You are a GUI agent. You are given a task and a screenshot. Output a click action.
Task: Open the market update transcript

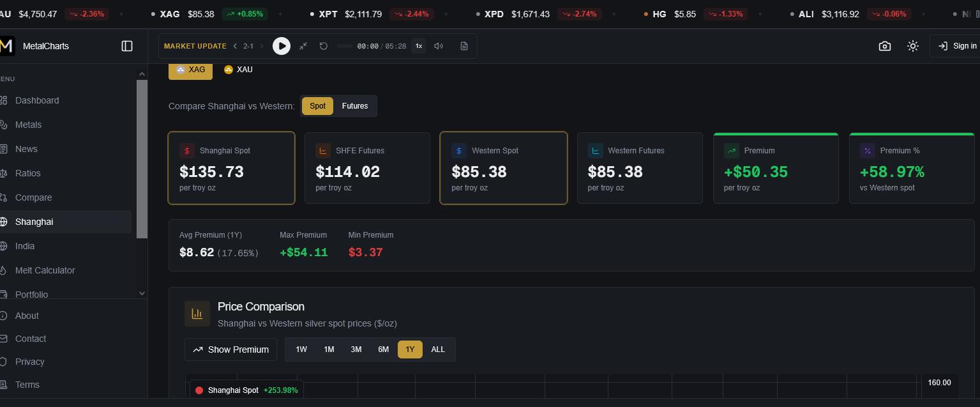click(x=464, y=46)
